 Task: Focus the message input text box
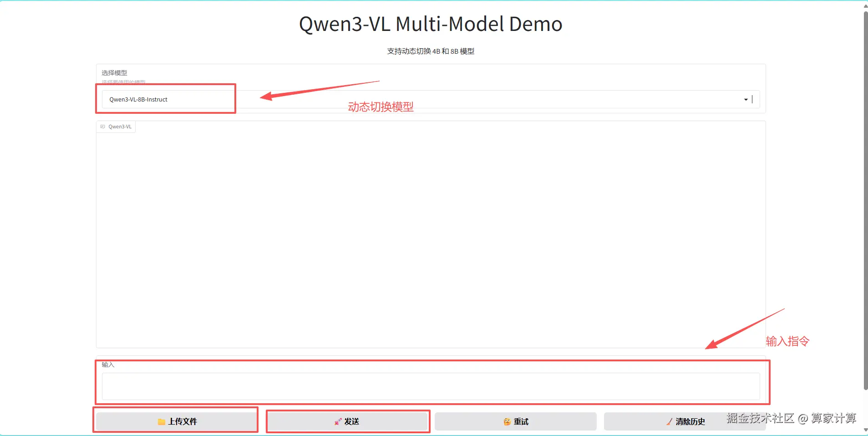click(431, 386)
